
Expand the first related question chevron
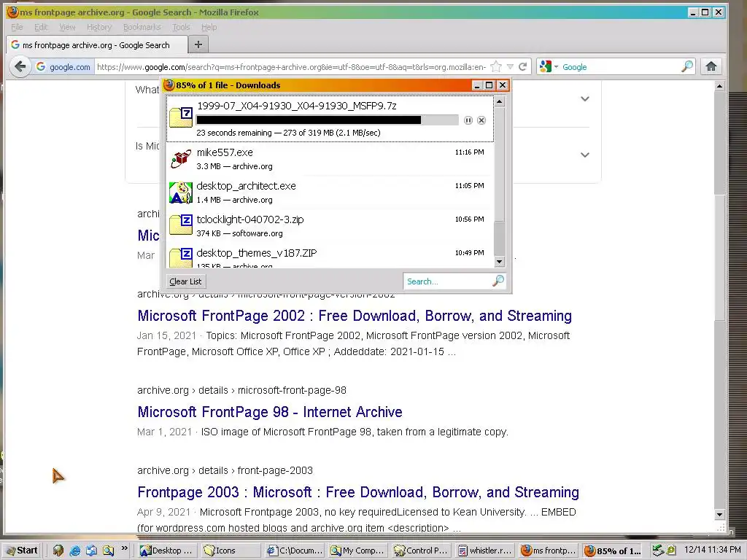585,98
